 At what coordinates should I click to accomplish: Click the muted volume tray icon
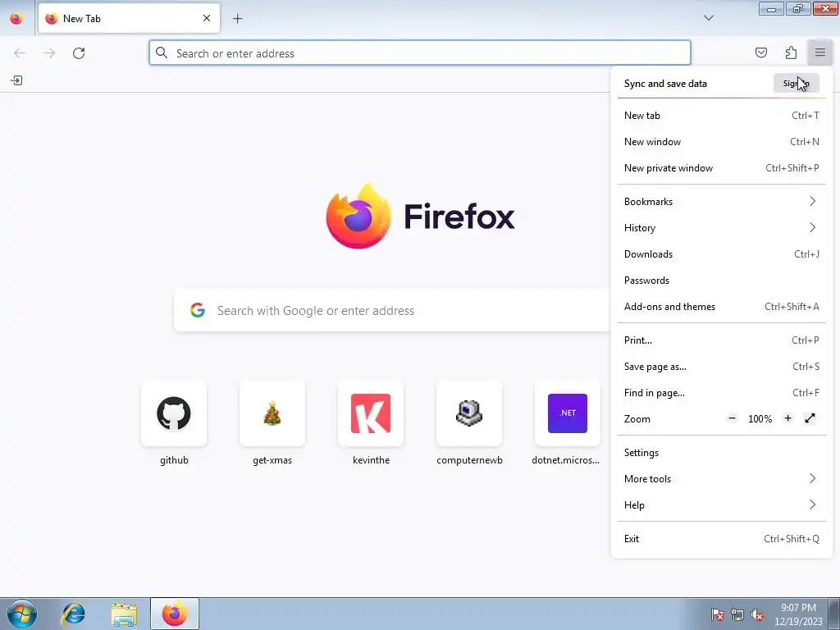coord(757,614)
